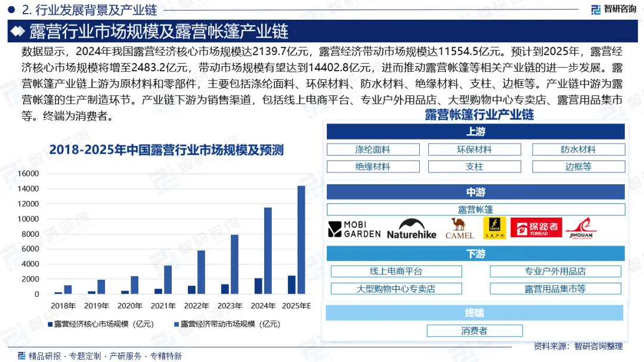Click the white diamond icon in title banner
This screenshot has height=362, width=644.
[x=18, y=31]
